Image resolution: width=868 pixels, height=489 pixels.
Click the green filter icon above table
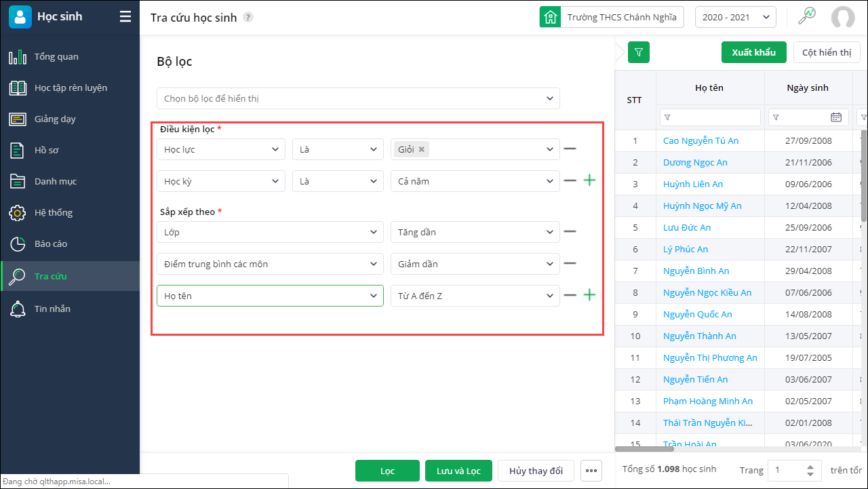click(x=639, y=52)
